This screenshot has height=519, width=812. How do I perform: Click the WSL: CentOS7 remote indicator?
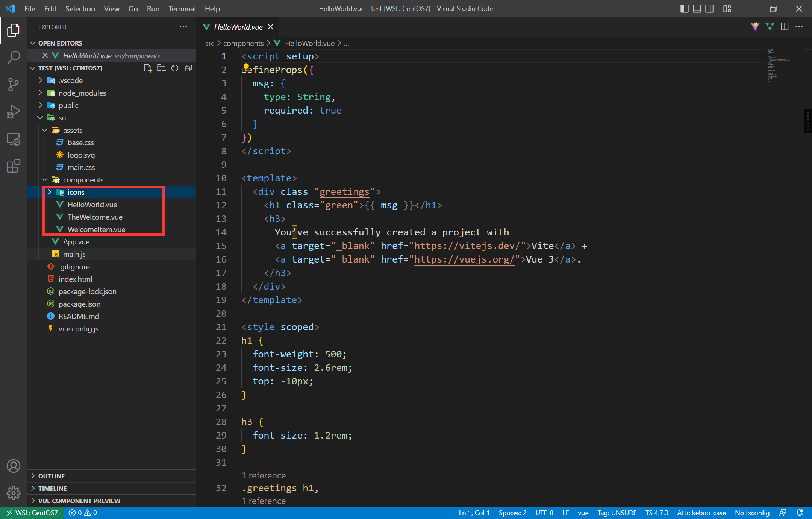click(x=32, y=513)
